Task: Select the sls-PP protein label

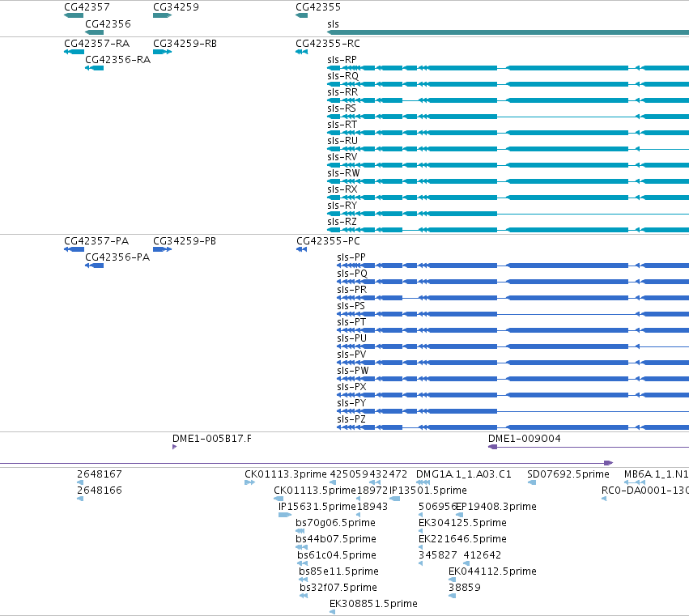Action: click(x=351, y=257)
